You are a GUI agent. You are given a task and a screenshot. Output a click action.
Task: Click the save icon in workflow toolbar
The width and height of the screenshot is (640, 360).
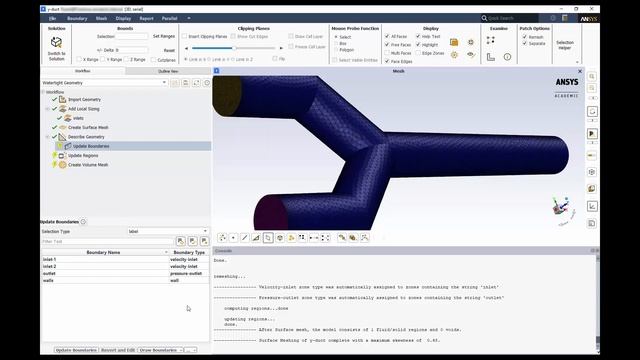point(185,83)
